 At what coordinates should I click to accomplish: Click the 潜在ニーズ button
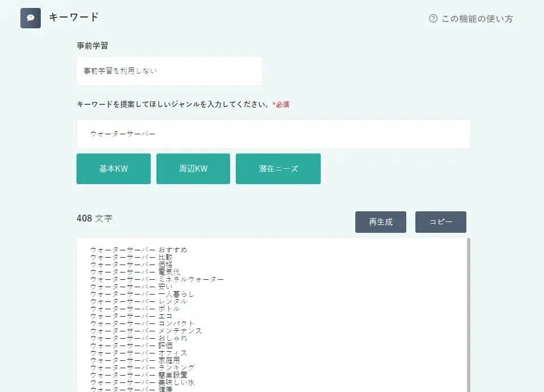[278, 169]
